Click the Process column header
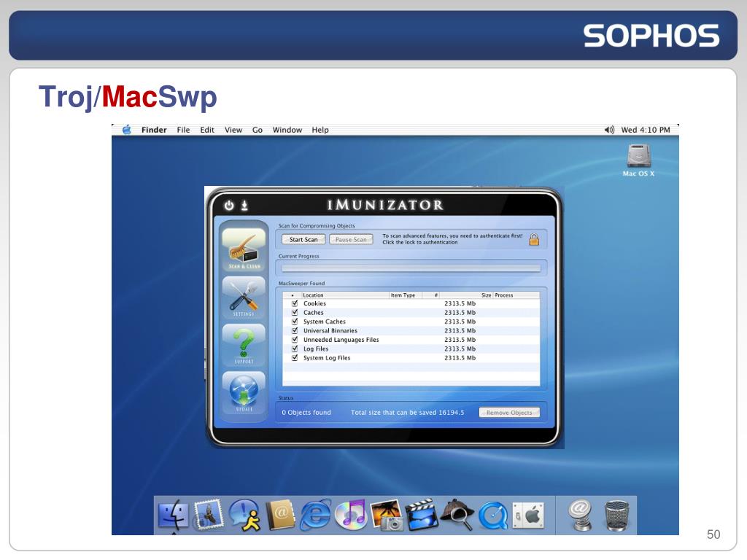Viewport: 747px width, 560px height. pyautogui.click(x=516, y=295)
